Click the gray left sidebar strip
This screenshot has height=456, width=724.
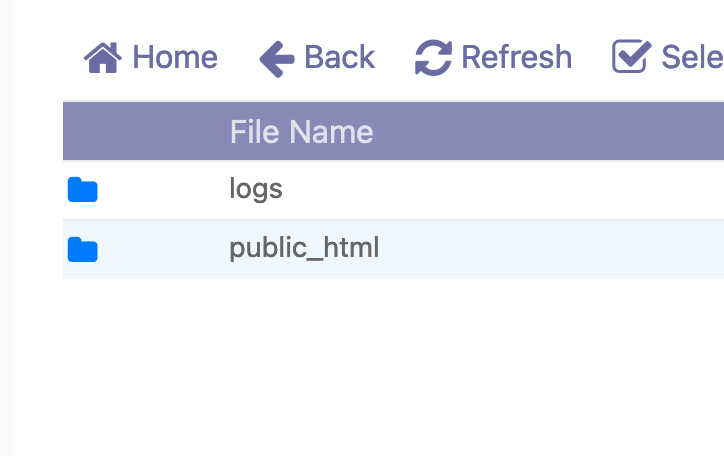(6, 228)
